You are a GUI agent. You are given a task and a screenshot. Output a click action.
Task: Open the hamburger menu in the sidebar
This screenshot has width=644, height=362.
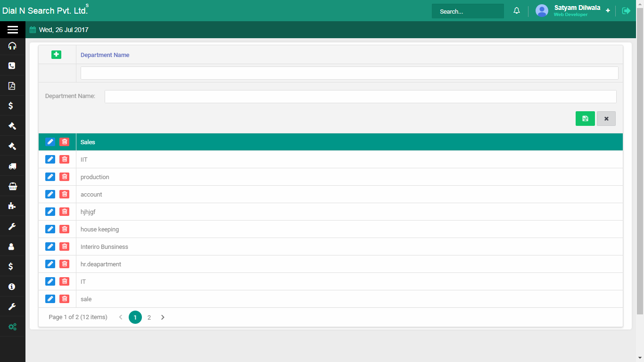click(x=13, y=30)
